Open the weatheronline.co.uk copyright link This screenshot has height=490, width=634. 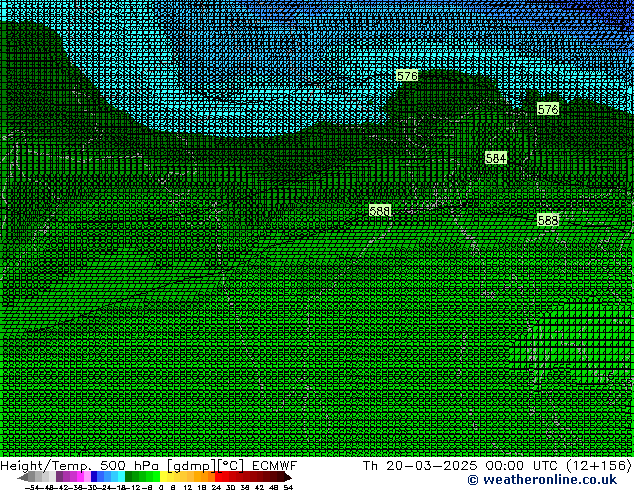(542, 480)
